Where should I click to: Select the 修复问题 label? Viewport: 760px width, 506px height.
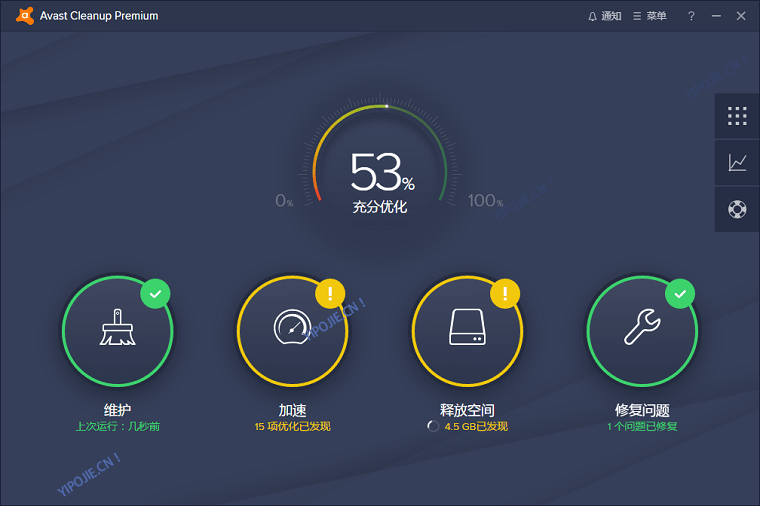coord(642,410)
